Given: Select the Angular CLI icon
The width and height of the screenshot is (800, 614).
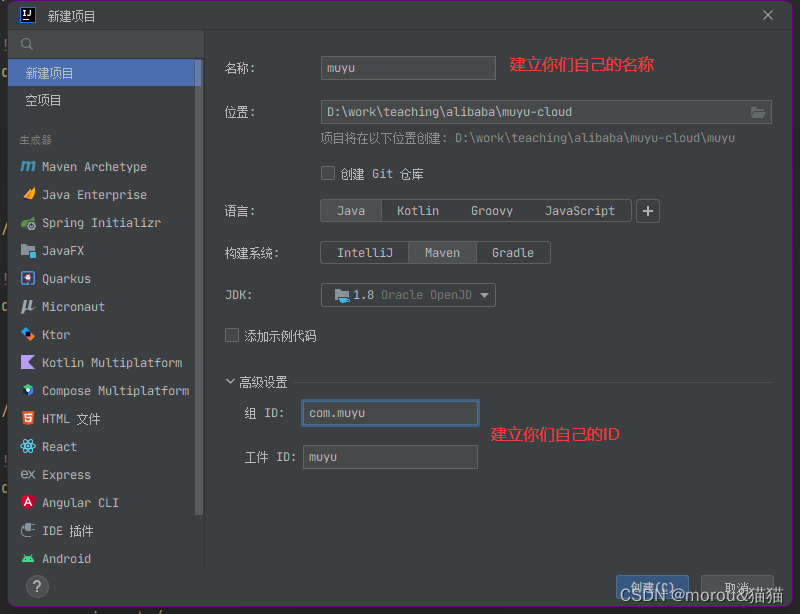Looking at the screenshot, I should (x=28, y=503).
